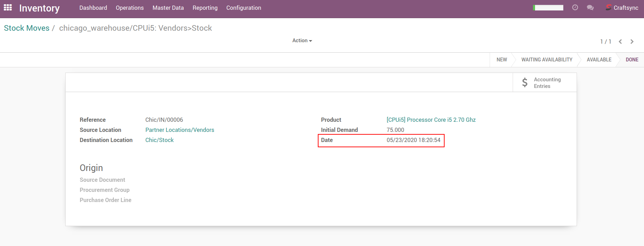Select the DONE status stage
The width and height of the screenshot is (644, 246).
pos(632,60)
